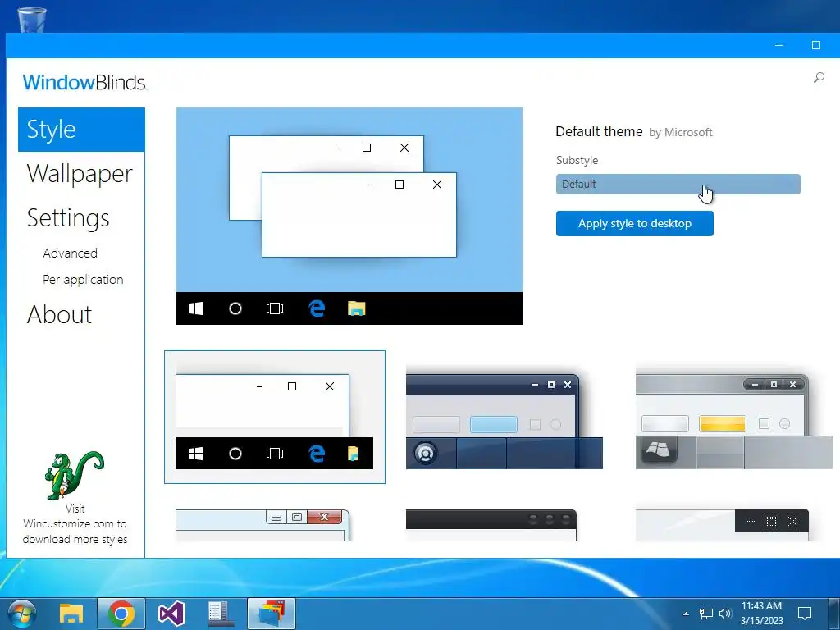The width and height of the screenshot is (840, 630).
Task: Open the Settings section
Action: (x=68, y=218)
